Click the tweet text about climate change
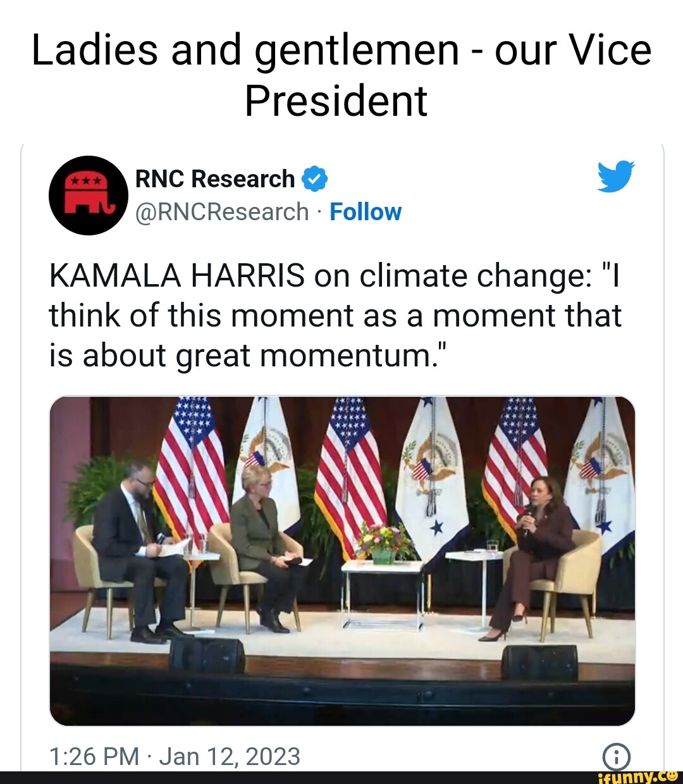Viewport: 683px width, 784px height. 335,315
